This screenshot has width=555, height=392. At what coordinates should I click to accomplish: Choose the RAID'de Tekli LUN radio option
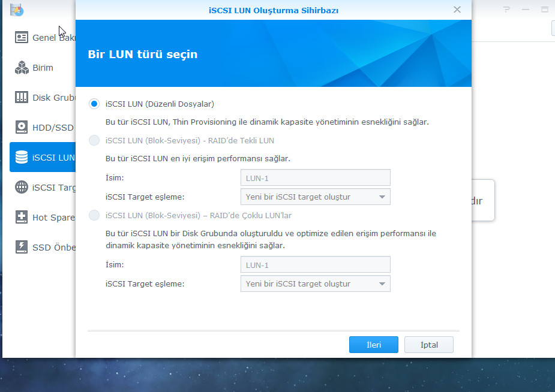[94, 140]
